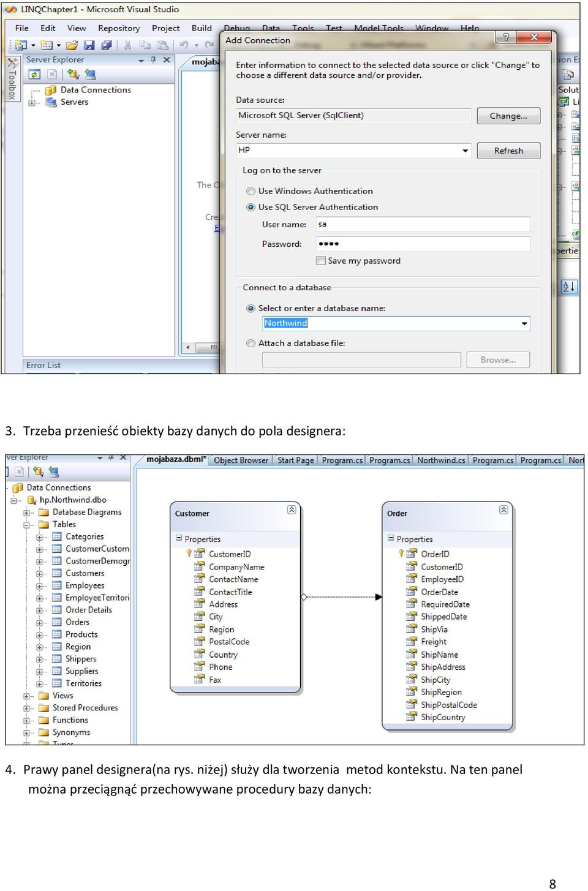Click the Cut scissors icon
Screen dimensions: 588x891
[128, 45]
